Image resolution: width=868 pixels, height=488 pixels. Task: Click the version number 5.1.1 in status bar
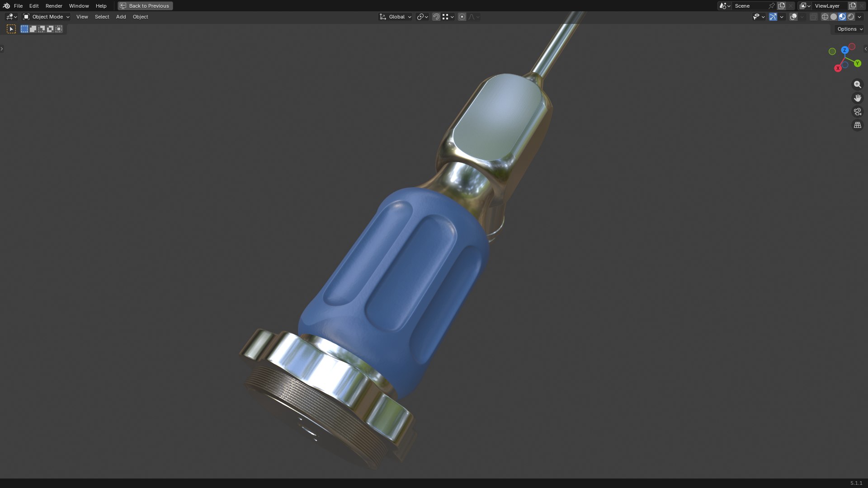[x=856, y=483]
